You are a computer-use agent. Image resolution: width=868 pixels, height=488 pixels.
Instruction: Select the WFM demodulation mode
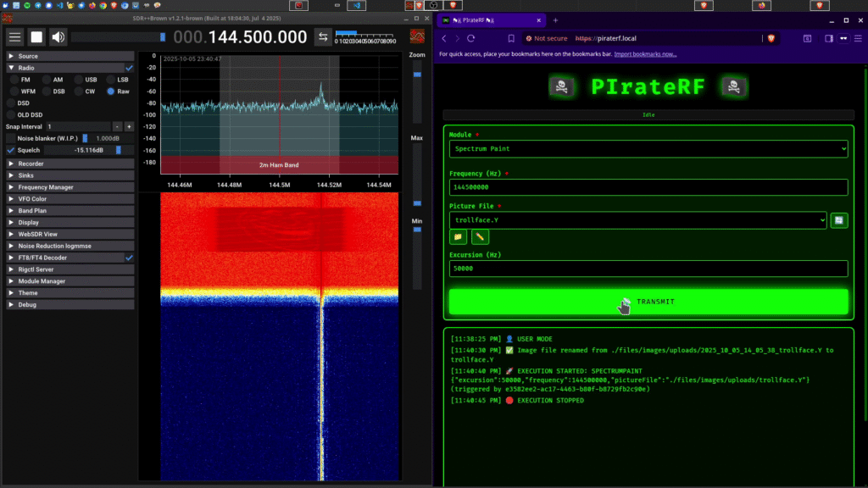(x=14, y=91)
